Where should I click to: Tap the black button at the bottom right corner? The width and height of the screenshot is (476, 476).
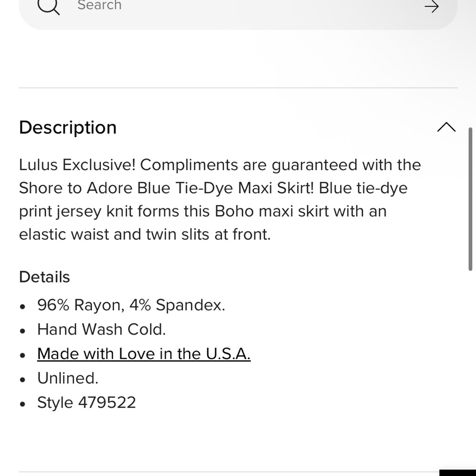(457, 472)
